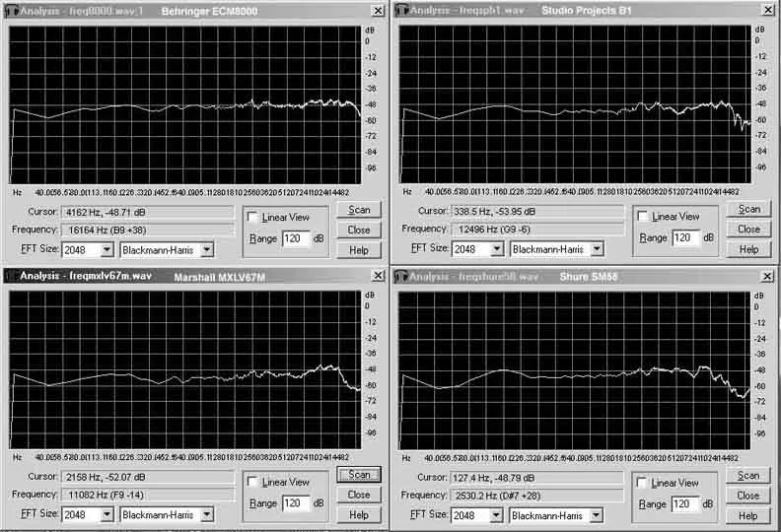Image resolution: width=781 pixels, height=532 pixels.
Task: Close Behringer ECM8000 window with title X
Action: pyautogui.click(x=379, y=11)
